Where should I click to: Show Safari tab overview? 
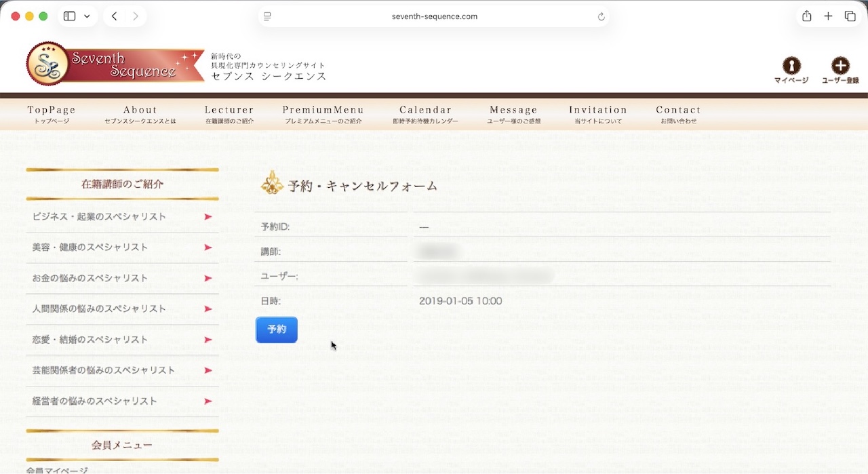(850, 16)
